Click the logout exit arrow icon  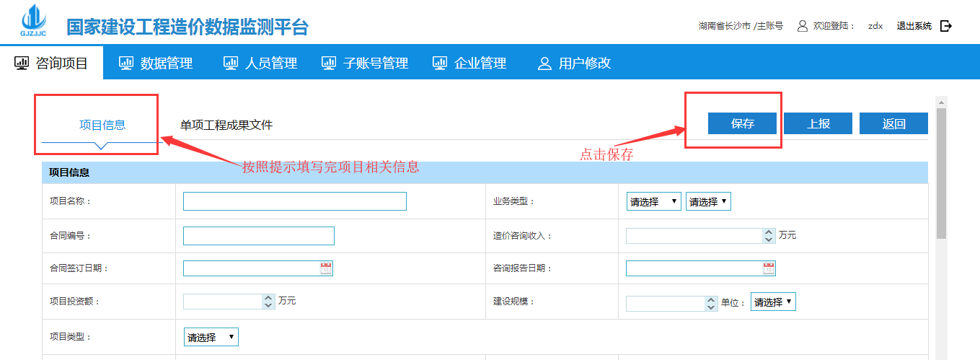946,26
